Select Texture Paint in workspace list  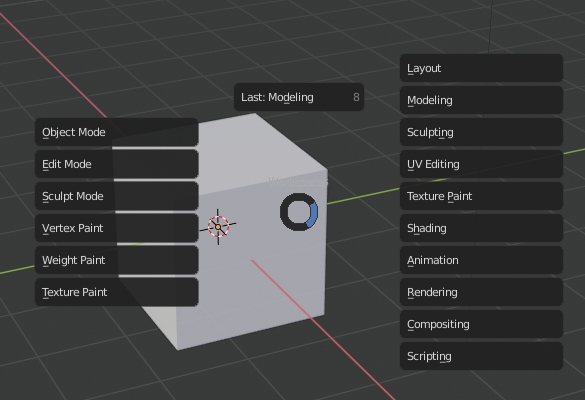[481, 196]
